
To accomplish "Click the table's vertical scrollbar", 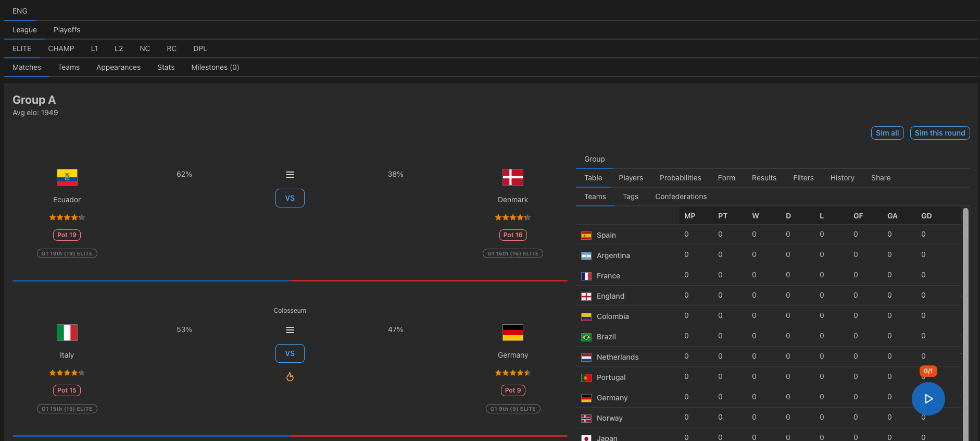I will point(965,324).
